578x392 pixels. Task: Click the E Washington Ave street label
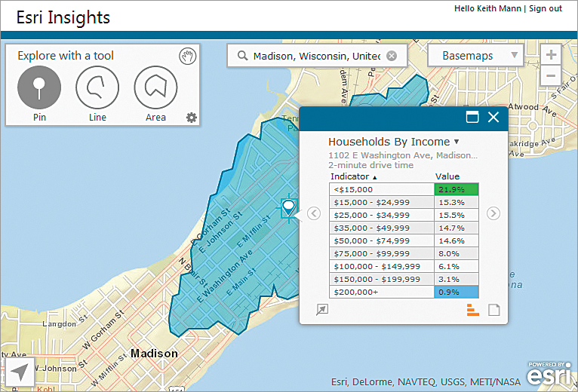pos(225,276)
